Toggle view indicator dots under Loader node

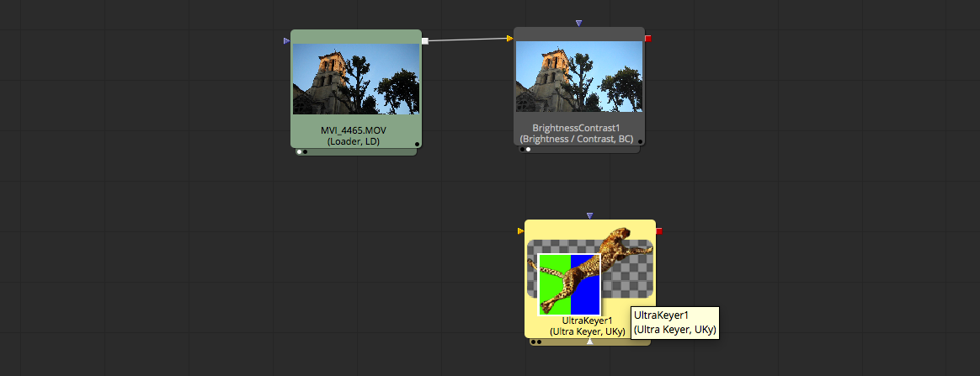pos(301,152)
